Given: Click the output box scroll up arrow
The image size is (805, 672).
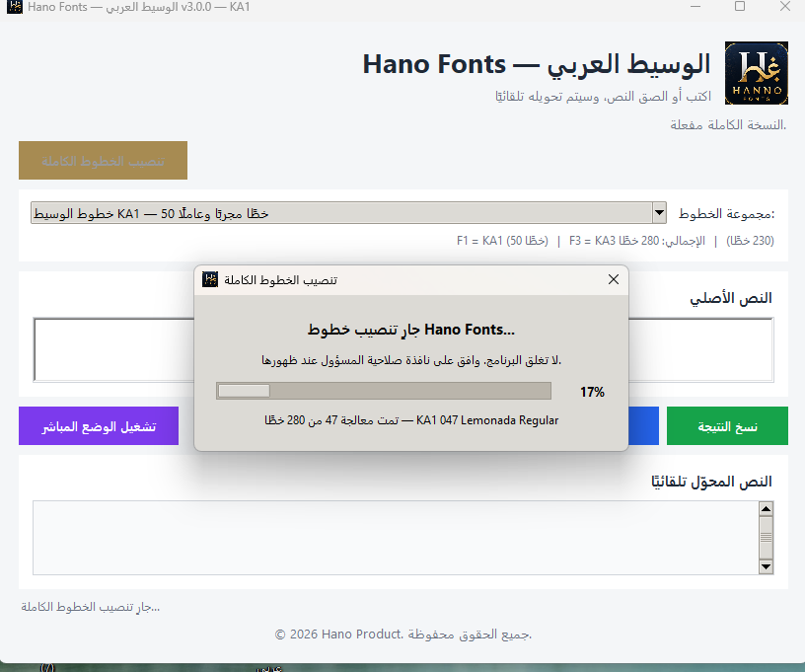Looking at the screenshot, I should tap(766, 509).
